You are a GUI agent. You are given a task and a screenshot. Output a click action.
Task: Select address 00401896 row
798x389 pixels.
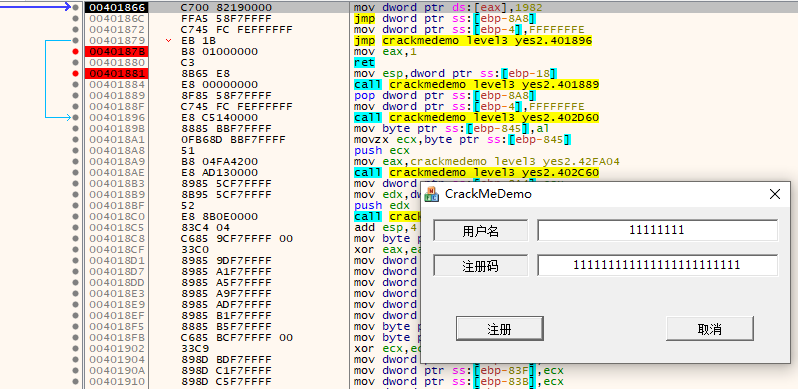(x=118, y=118)
